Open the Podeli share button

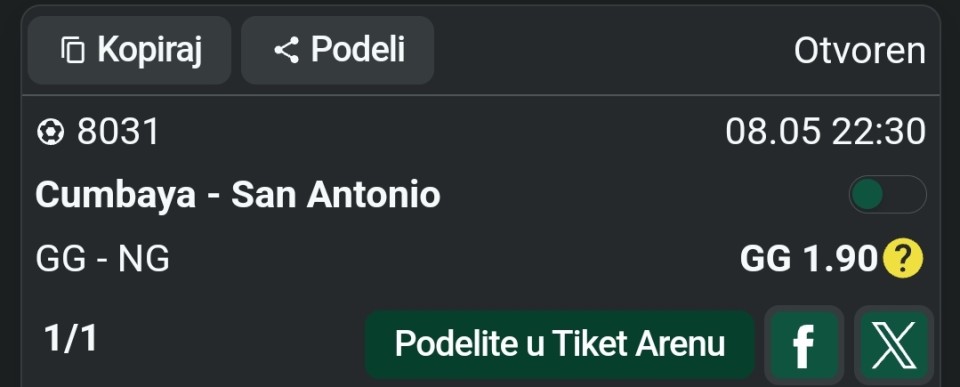pos(337,50)
